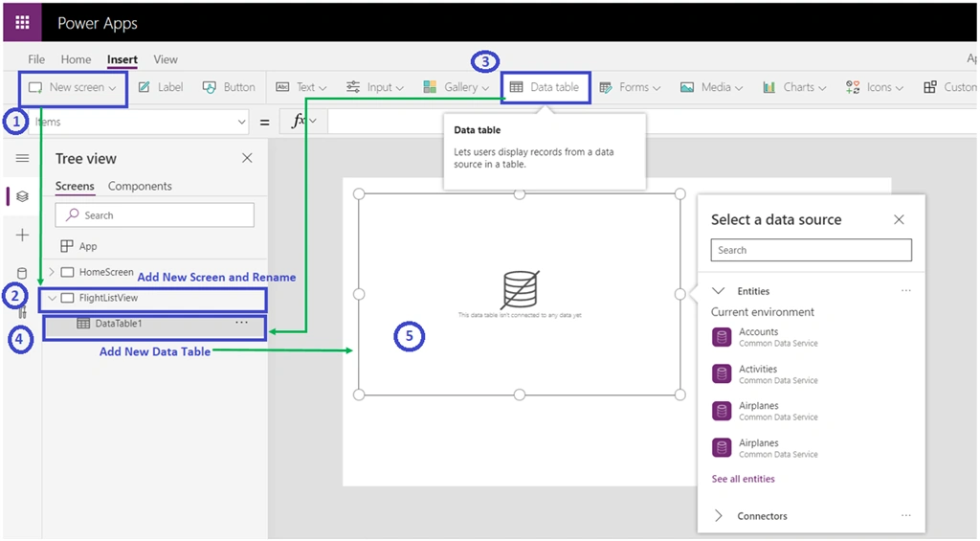Image resolution: width=980 pixels, height=541 pixels.
Task: Open the View ribbon tab
Action: pyautogui.click(x=166, y=59)
